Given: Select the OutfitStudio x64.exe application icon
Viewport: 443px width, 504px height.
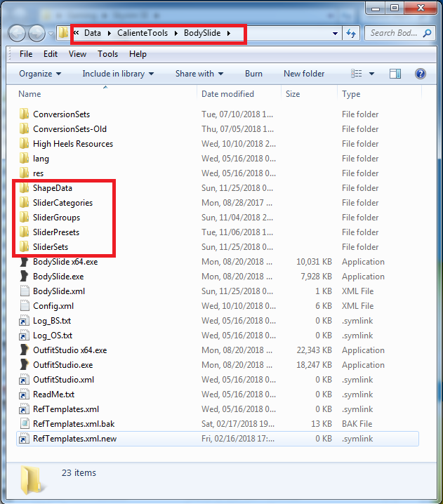Looking at the screenshot, I should click(x=24, y=350).
